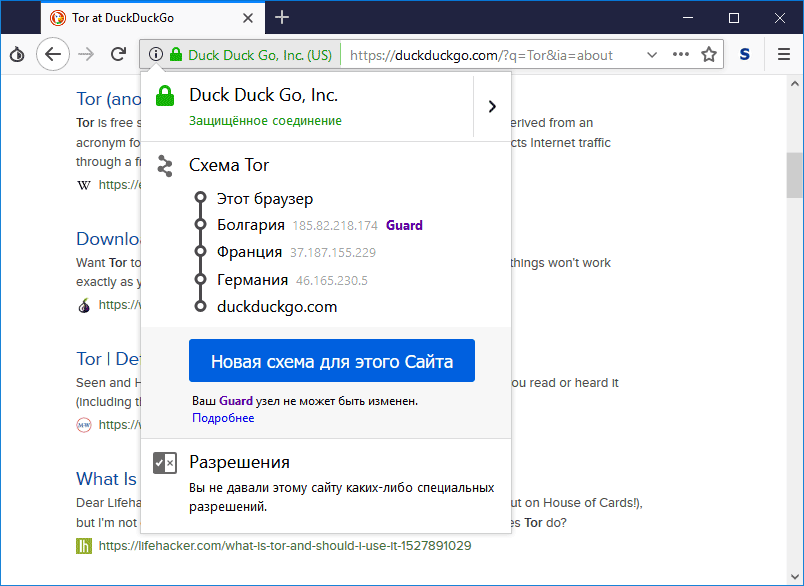The width and height of the screenshot is (804, 586).
Task: Click the IP address 185.82.218.174
Action: coord(335,226)
